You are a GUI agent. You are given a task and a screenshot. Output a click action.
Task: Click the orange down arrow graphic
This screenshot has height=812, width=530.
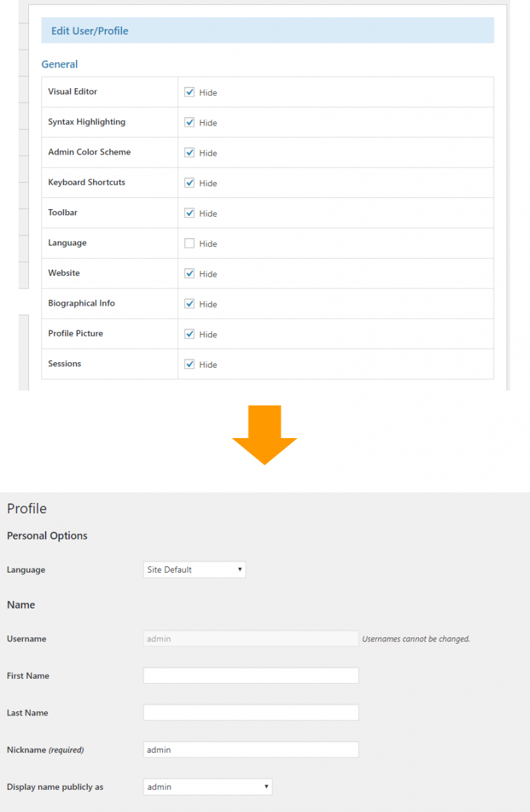(265, 435)
